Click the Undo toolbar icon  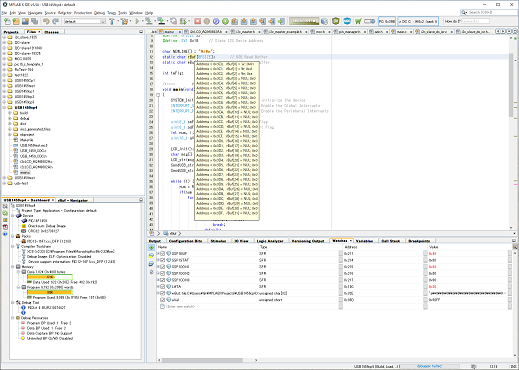point(46,21)
